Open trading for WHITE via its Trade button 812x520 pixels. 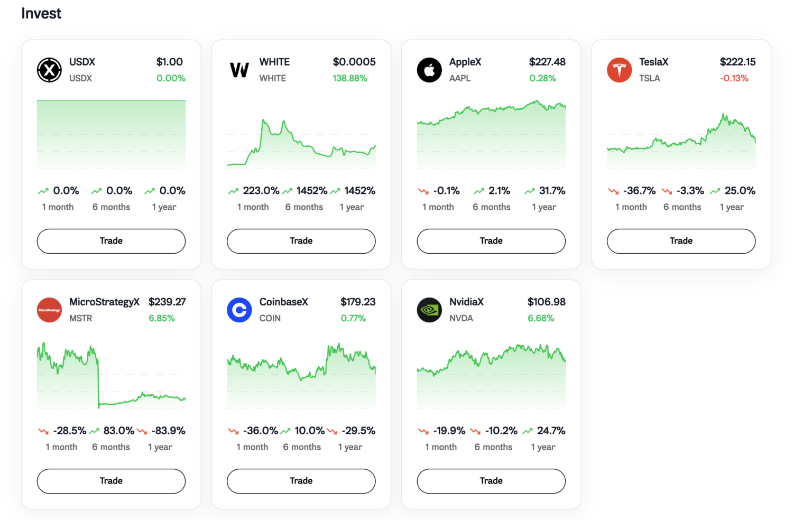[301, 241]
